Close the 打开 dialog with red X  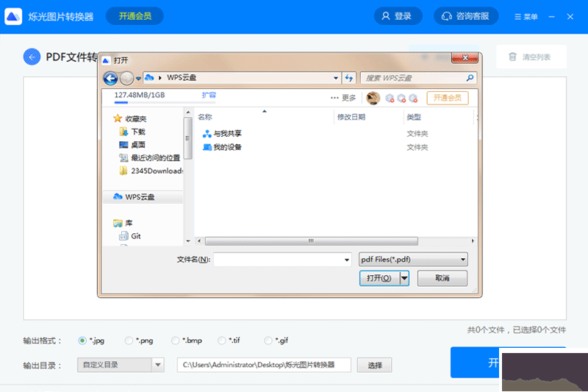click(x=465, y=58)
